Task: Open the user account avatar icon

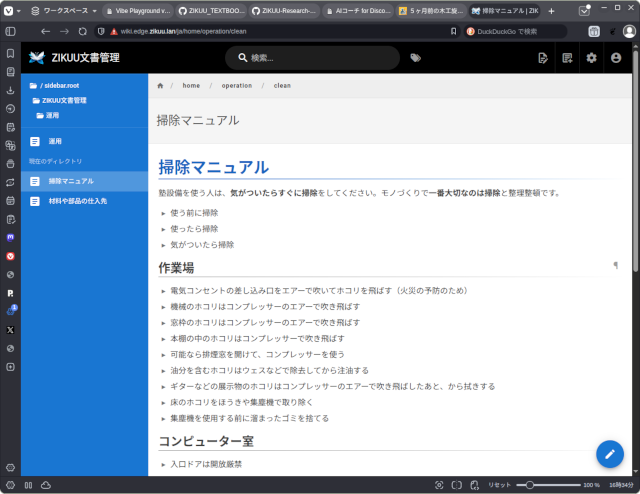Action: 615,58
